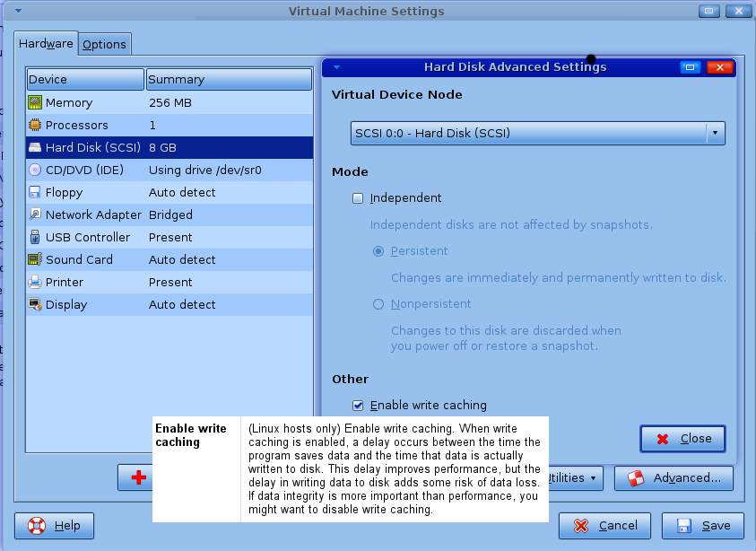Open the Virtual Device Node combo box
Screen dimensions: 756x551
coord(537,133)
